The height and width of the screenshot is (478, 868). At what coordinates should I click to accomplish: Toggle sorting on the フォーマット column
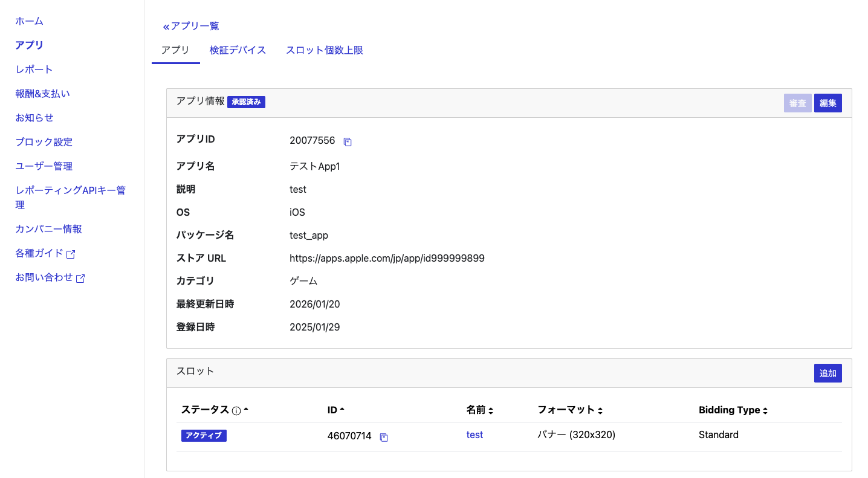pyautogui.click(x=600, y=410)
